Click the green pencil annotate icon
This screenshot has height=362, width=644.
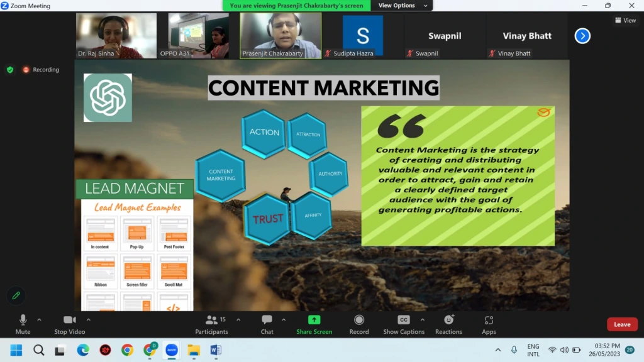tap(16, 295)
